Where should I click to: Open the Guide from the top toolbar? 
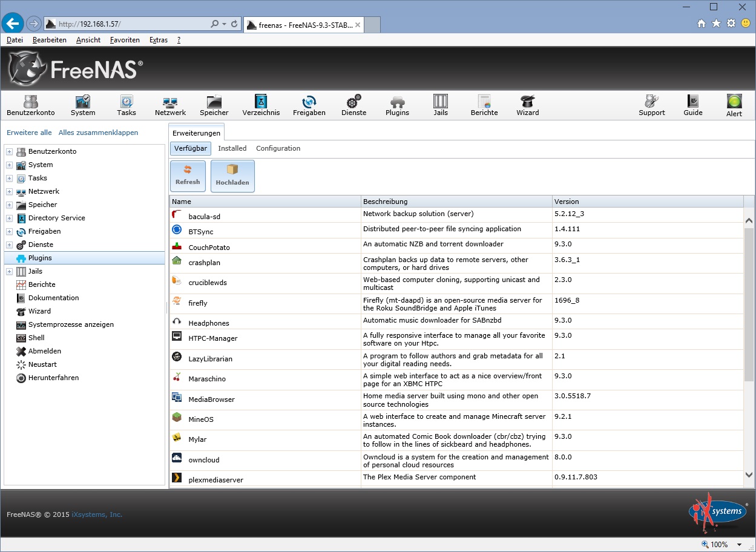pyautogui.click(x=693, y=105)
